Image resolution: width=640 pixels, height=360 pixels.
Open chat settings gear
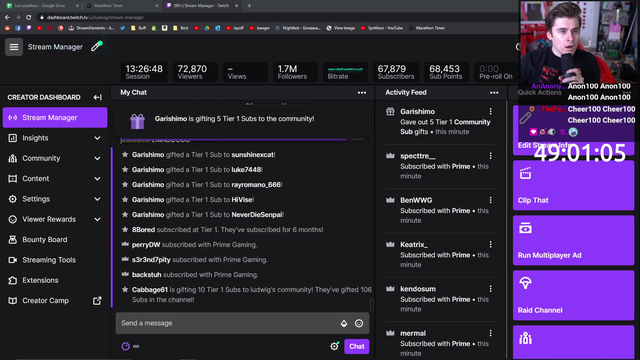pos(334,346)
